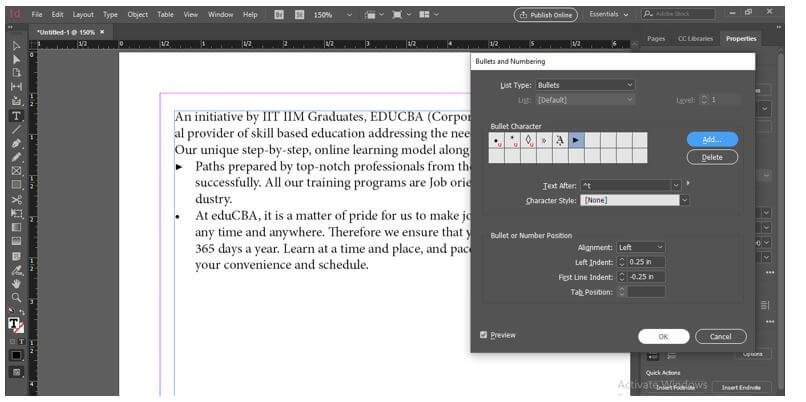Select the Page tool
Screen dimensions: 806x402
point(16,73)
